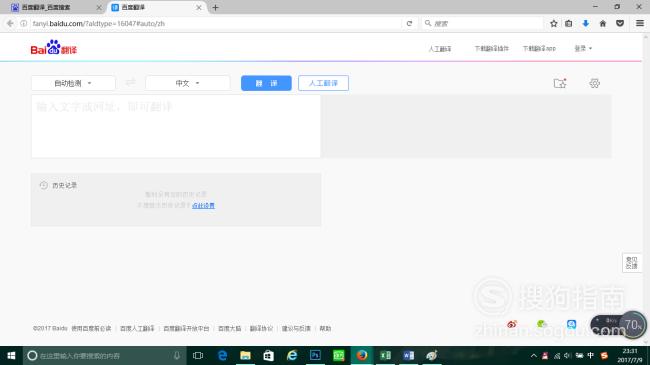This screenshot has width=650, height=365.
Task: Open Firefox downloads arrow icon
Action: point(585,23)
